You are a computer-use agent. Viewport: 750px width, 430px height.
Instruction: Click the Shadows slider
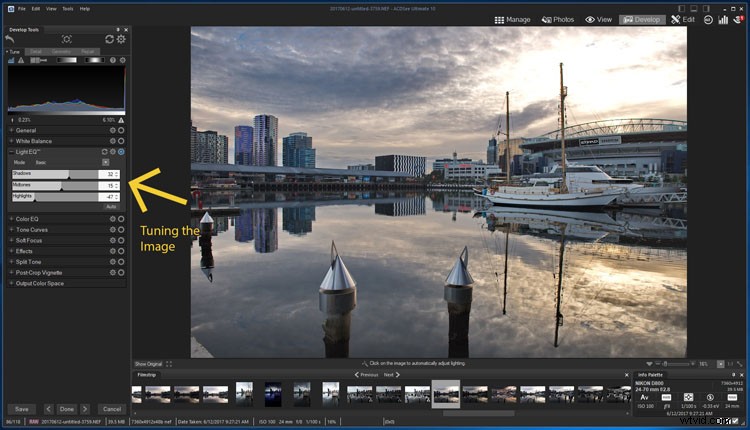(x=55, y=174)
